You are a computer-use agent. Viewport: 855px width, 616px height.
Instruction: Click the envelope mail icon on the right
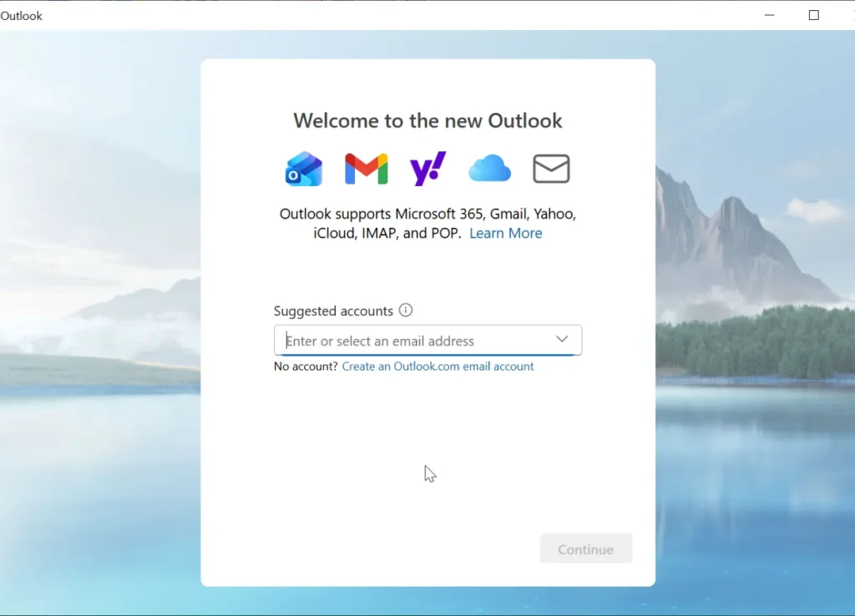click(x=551, y=169)
